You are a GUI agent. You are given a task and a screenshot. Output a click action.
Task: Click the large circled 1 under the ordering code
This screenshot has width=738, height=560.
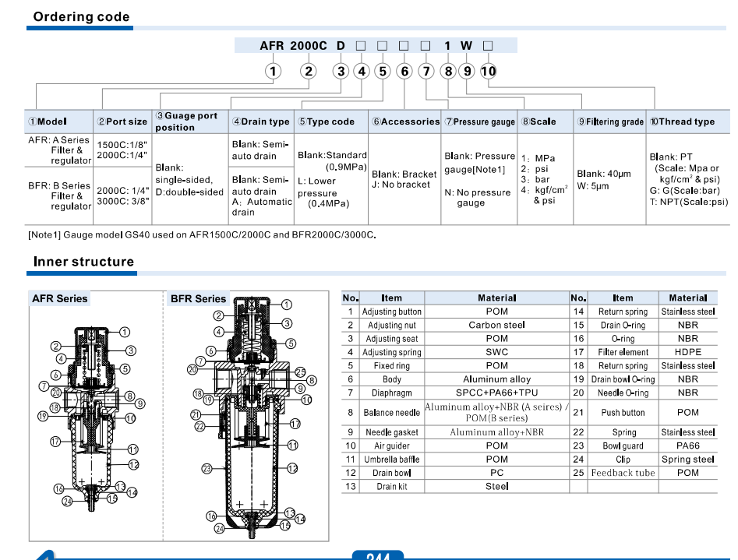click(x=273, y=72)
